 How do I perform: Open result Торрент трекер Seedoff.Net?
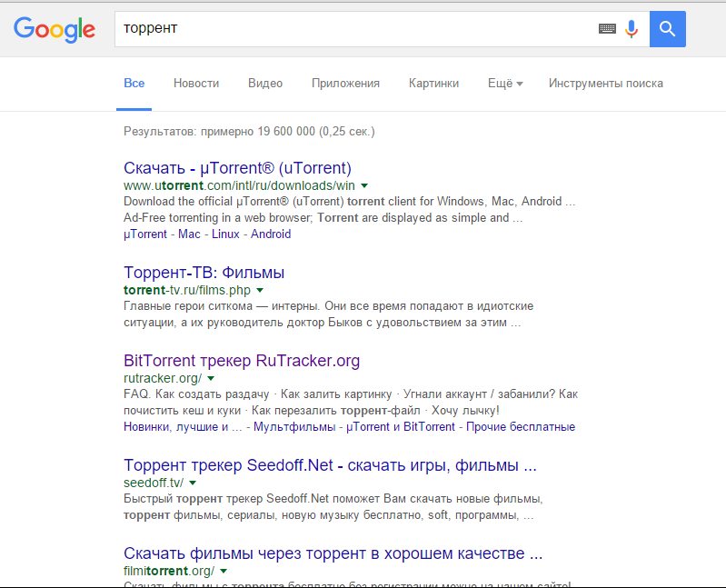[x=330, y=465]
